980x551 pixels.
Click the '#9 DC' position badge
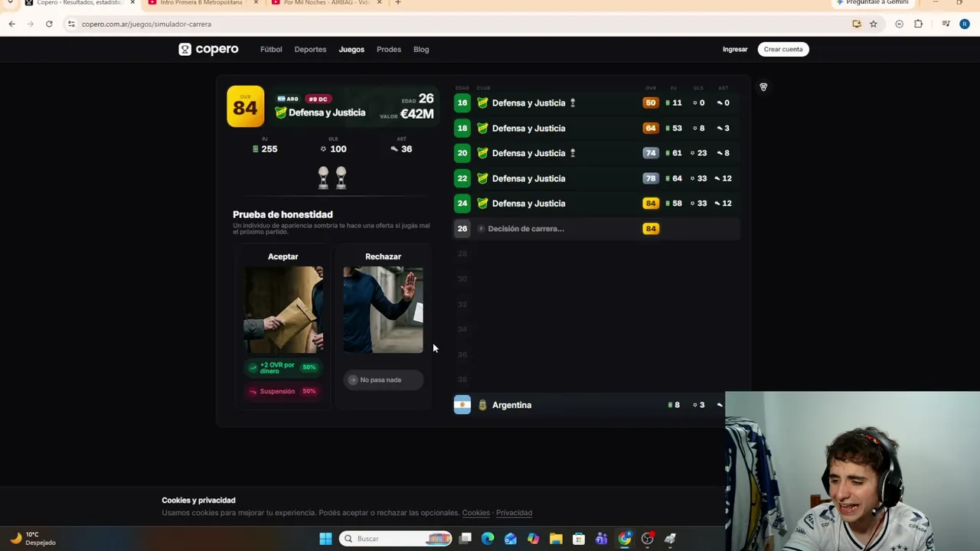(x=318, y=99)
